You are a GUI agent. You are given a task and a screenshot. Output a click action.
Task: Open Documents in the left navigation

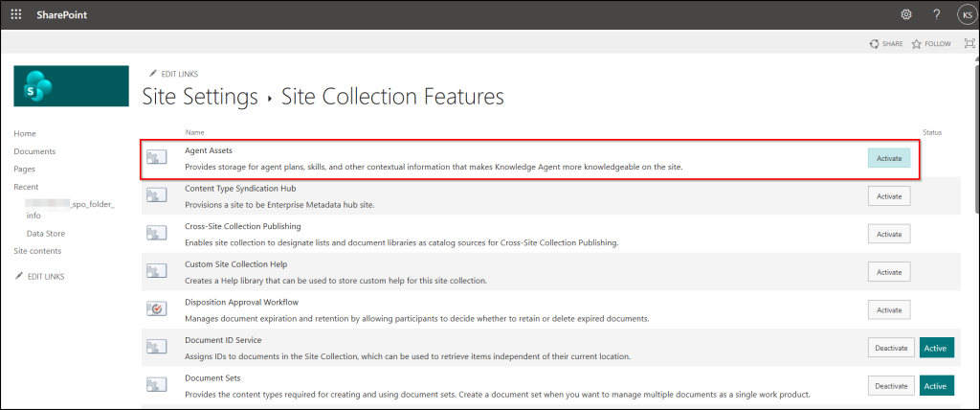34,151
